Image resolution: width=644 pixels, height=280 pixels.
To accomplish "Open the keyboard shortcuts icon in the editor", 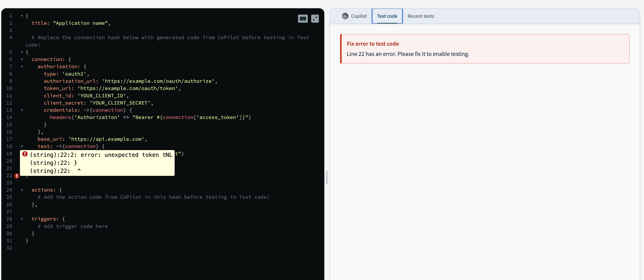I will pyautogui.click(x=303, y=18).
